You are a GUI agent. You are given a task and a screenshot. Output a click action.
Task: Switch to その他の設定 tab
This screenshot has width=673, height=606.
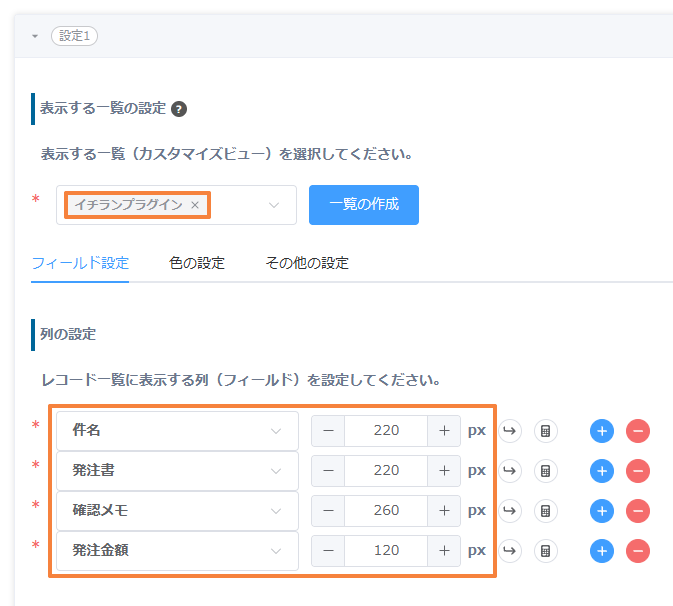[307, 263]
